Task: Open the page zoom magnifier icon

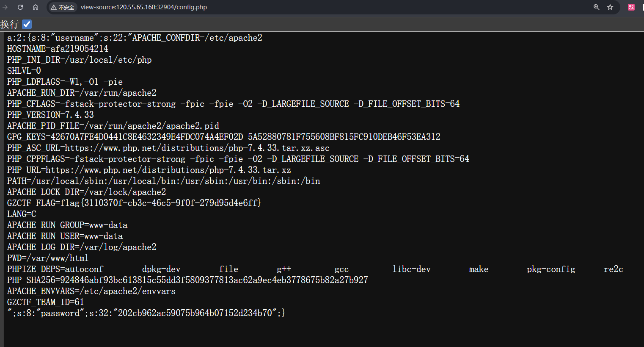Action: 596,7
